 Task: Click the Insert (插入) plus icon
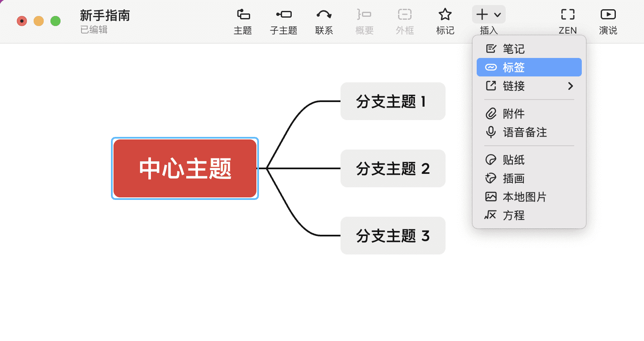pos(482,15)
